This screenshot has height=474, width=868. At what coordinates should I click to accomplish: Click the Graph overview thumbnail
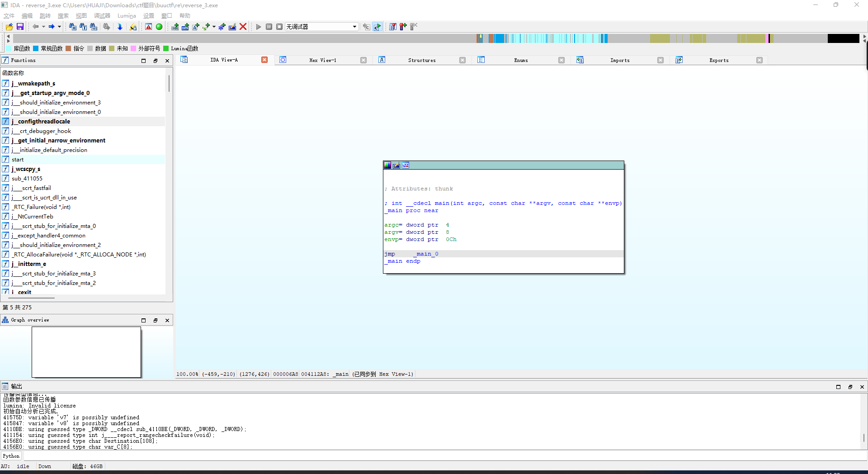coord(86,352)
